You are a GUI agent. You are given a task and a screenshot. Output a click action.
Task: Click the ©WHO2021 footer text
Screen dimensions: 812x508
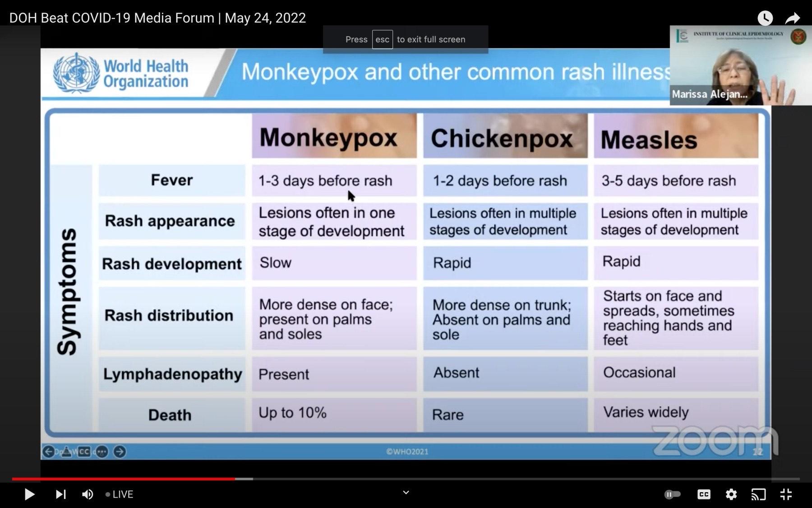407,452
